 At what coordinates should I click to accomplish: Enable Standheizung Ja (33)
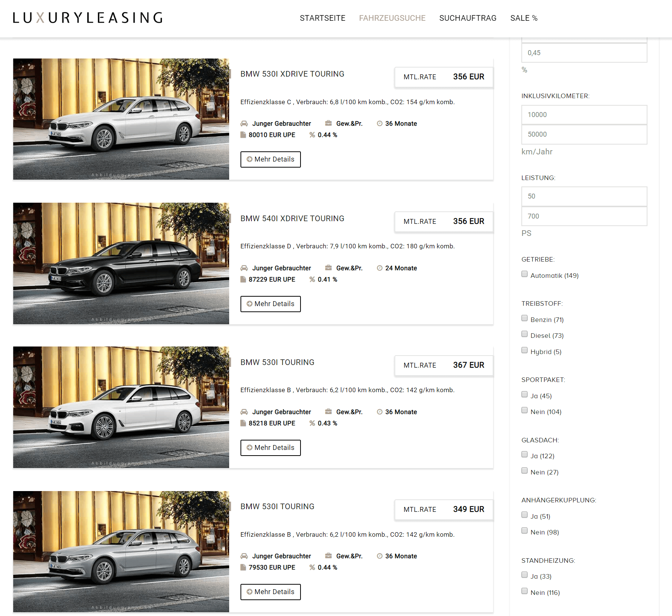click(524, 575)
